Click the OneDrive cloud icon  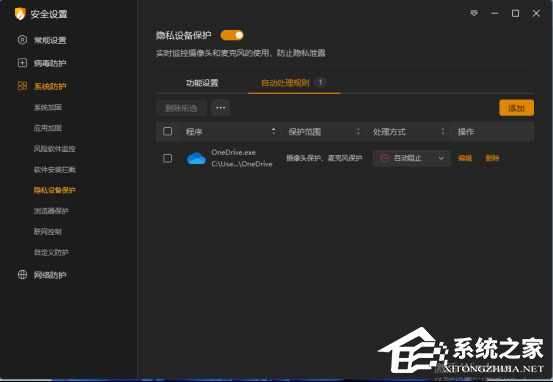click(196, 158)
